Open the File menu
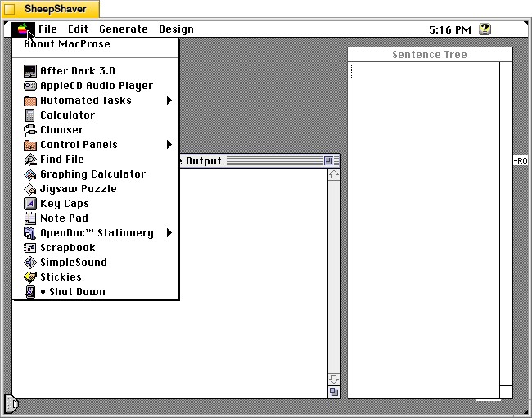The height and width of the screenshot is (418, 532). pyautogui.click(x=47, y=29)
